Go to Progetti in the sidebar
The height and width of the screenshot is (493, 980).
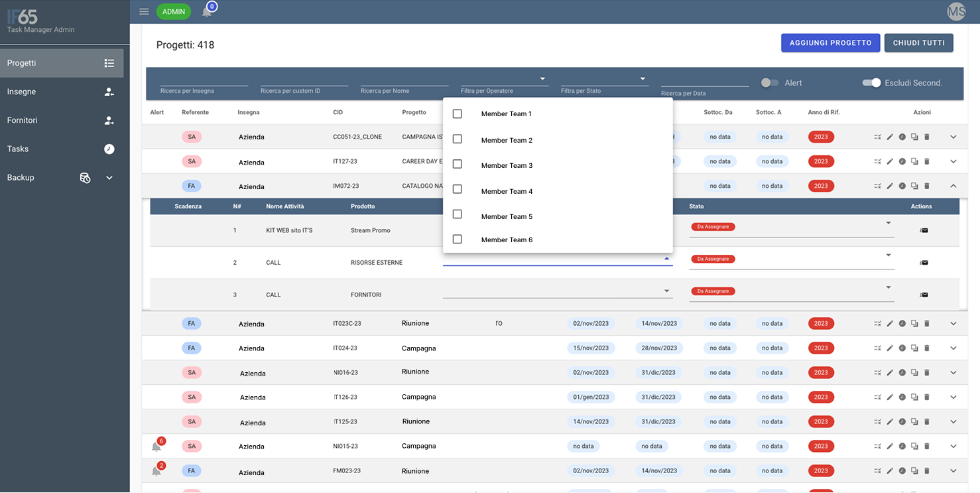pos(62,63)
